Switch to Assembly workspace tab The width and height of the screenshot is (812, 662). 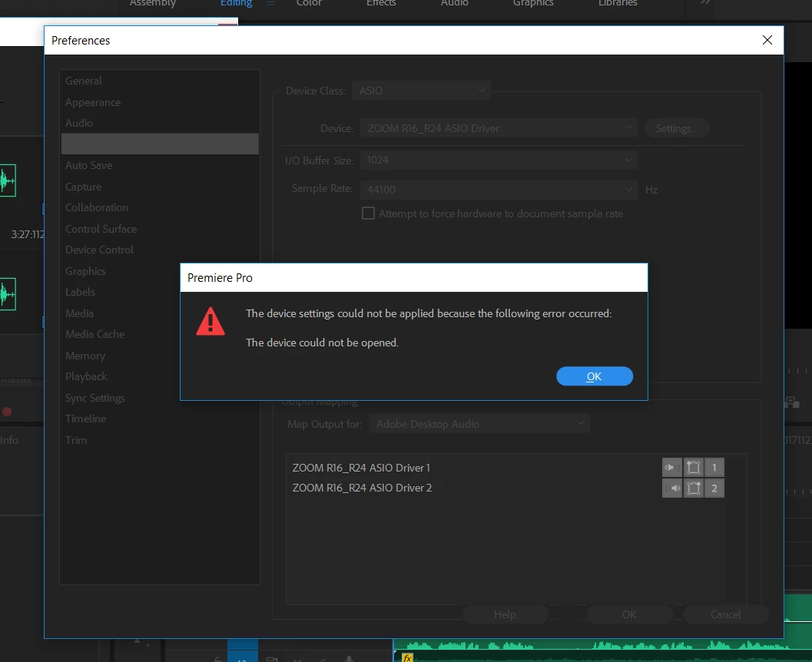153,3
